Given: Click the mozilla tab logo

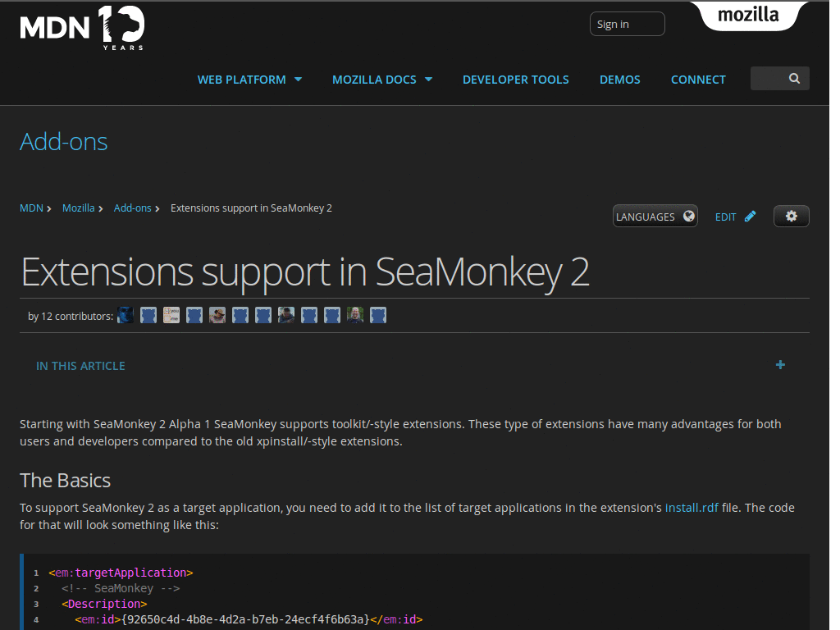Looking at the screenshot, I should (x=748, y=15).
